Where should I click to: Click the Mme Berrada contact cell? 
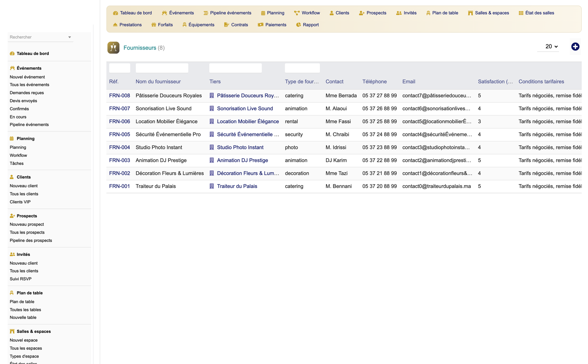pos(341,95)
